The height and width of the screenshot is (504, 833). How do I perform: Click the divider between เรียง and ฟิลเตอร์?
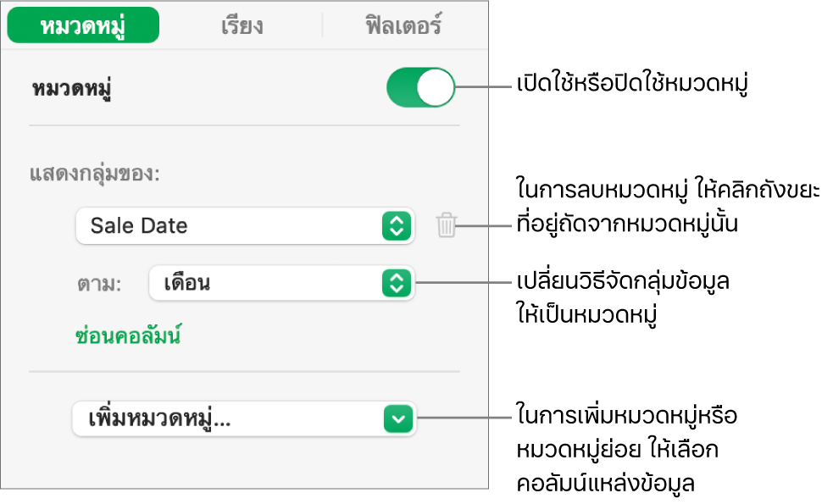click(323, 25)
